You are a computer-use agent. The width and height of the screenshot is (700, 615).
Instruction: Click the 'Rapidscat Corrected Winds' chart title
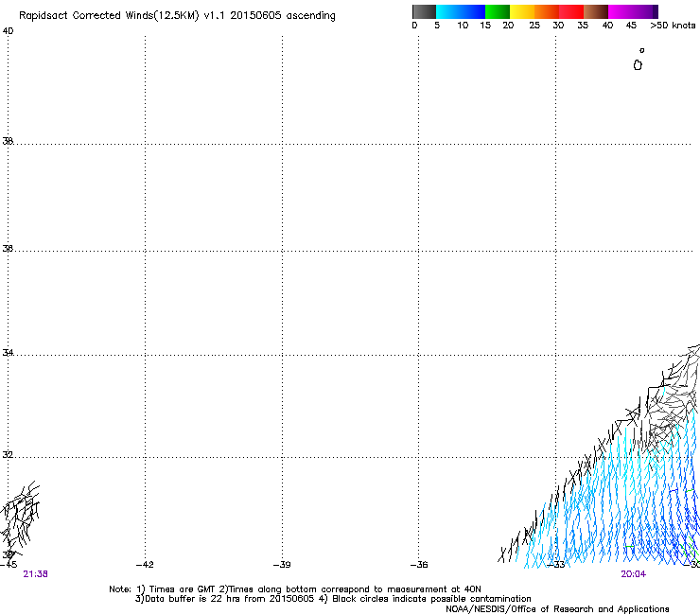tap(177, 16)
